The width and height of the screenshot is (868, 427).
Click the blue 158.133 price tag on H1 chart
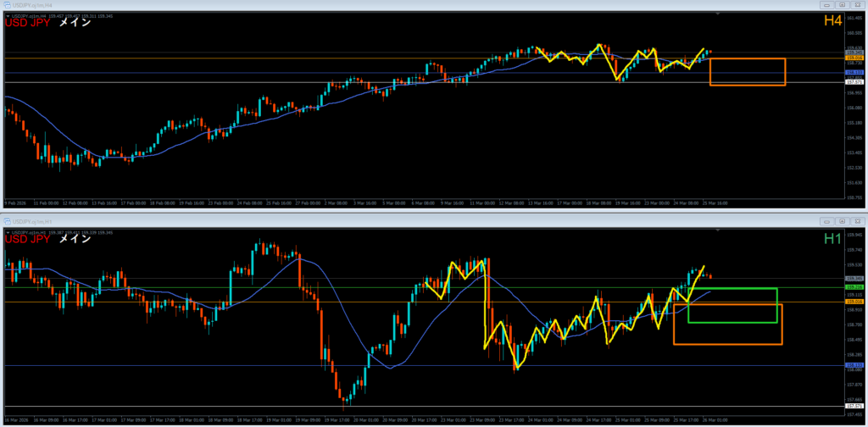coord(854,365)
